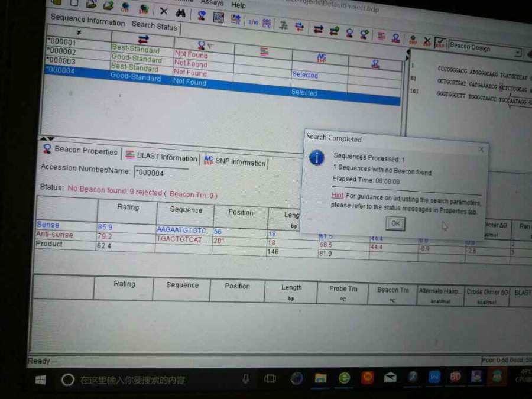Open the SNP Information tab

click(x=235, y=161)
